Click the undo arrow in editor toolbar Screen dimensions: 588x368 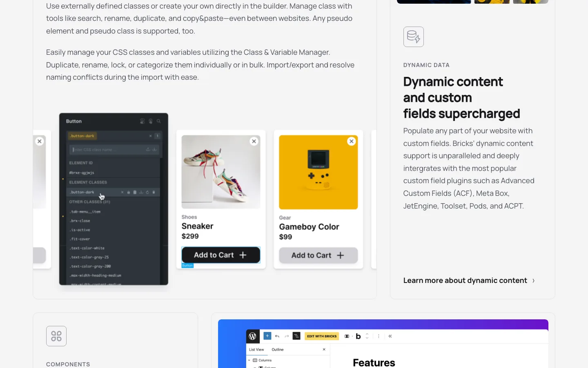277,336
